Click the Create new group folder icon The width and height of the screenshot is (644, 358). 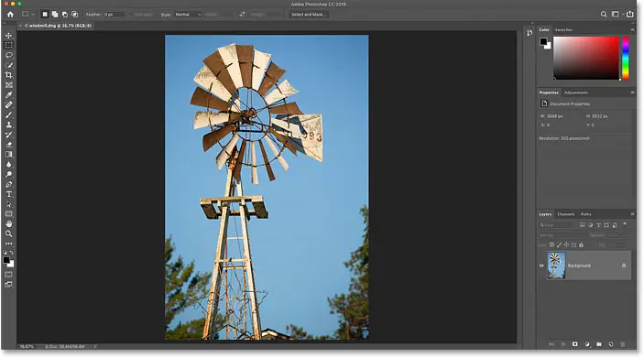pyautogui.click(x=599, y=344)
